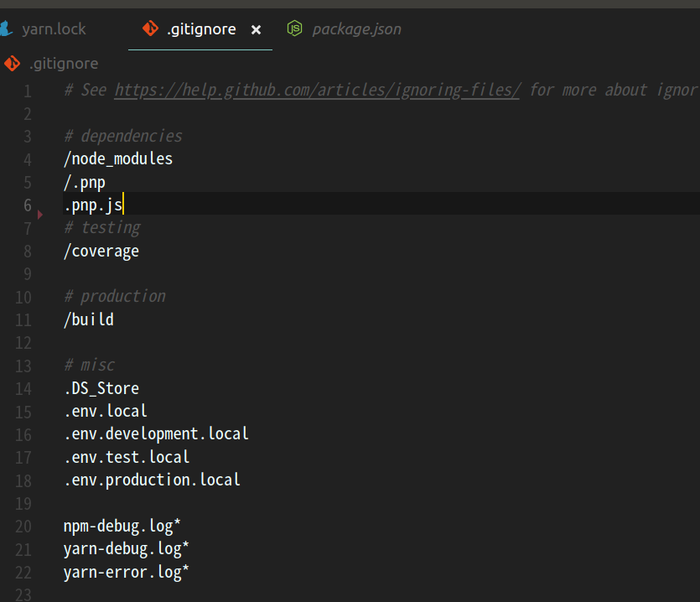Screen dimensions: 700x602
Task: Click the red modification marker in the gutter
Action: [x=39, y=215]
